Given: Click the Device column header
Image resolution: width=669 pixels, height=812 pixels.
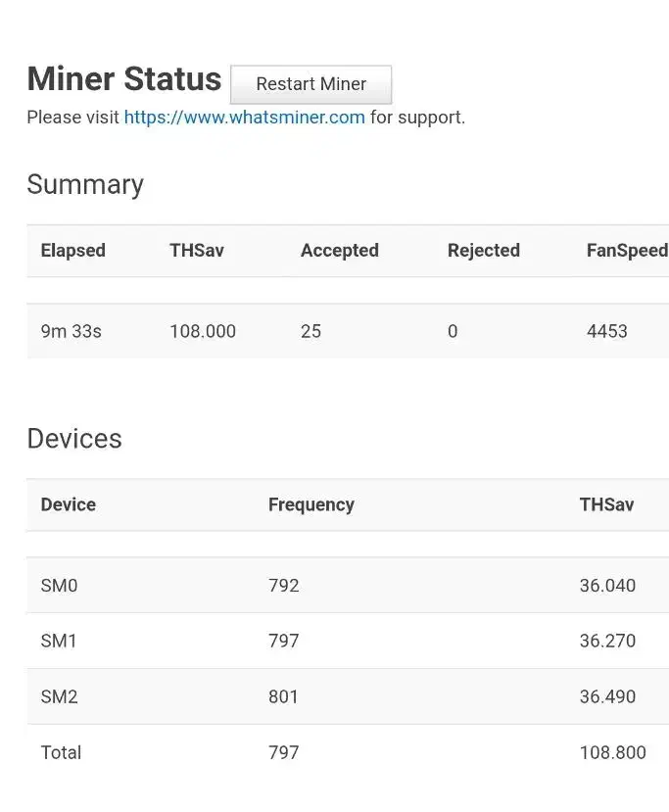Looking at the screenshot, I should tap(69, 505).
